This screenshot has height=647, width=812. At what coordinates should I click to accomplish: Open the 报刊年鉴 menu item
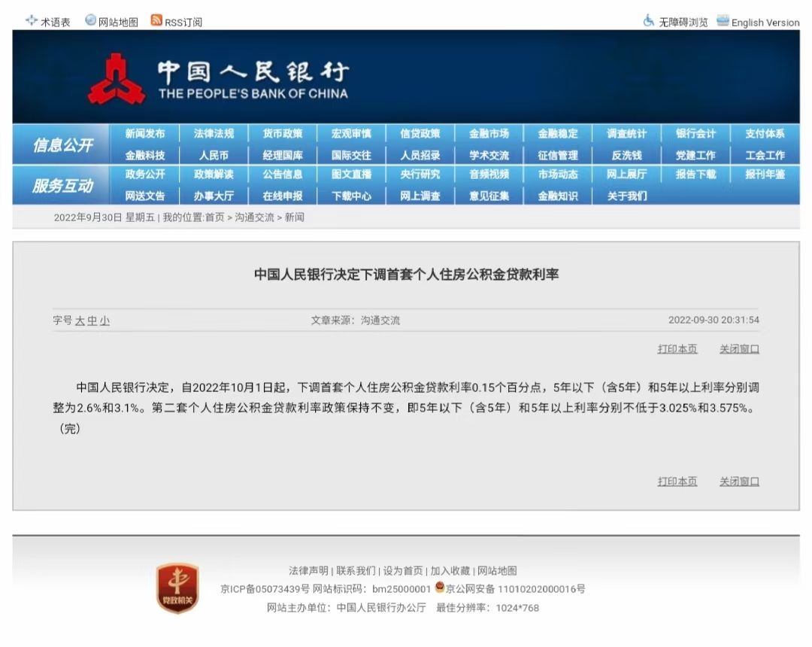(765, 174)
